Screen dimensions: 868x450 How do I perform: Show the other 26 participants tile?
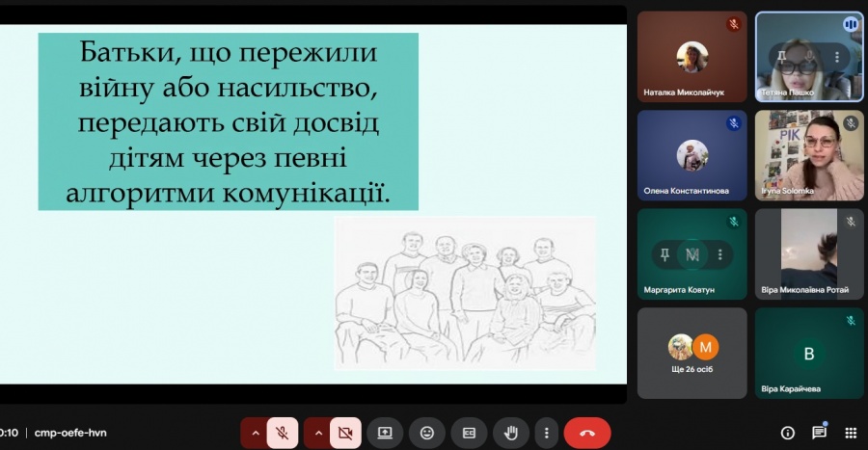[x=692, y=353]
